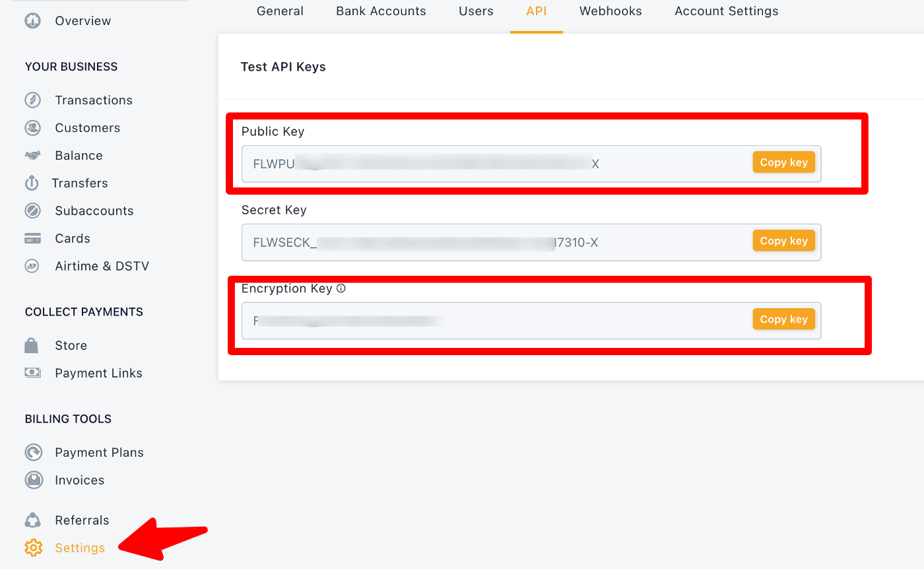Go to Airtime & DSTV page
924x569 pixels.
coord(102,267)
